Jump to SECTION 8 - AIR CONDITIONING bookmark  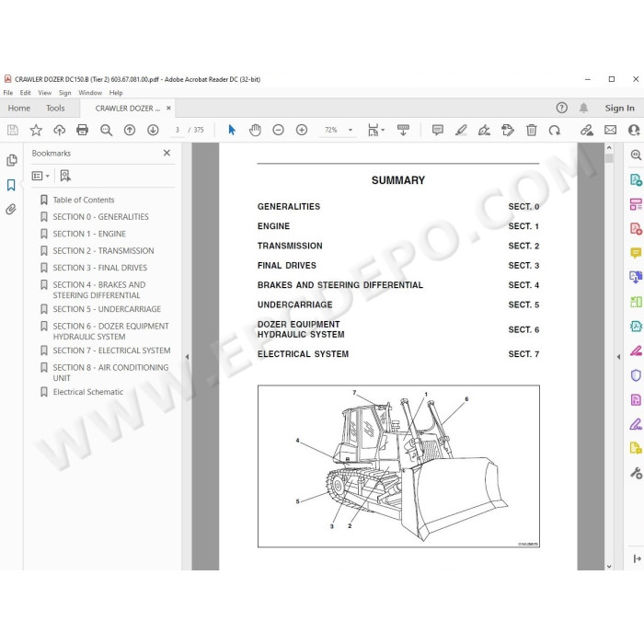pyautogui.click(x=110, y=373)
